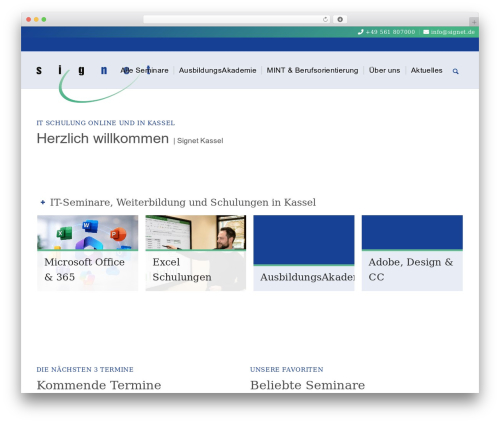
Task: Click the green maximize window button
Action: (x=44, y=19)
